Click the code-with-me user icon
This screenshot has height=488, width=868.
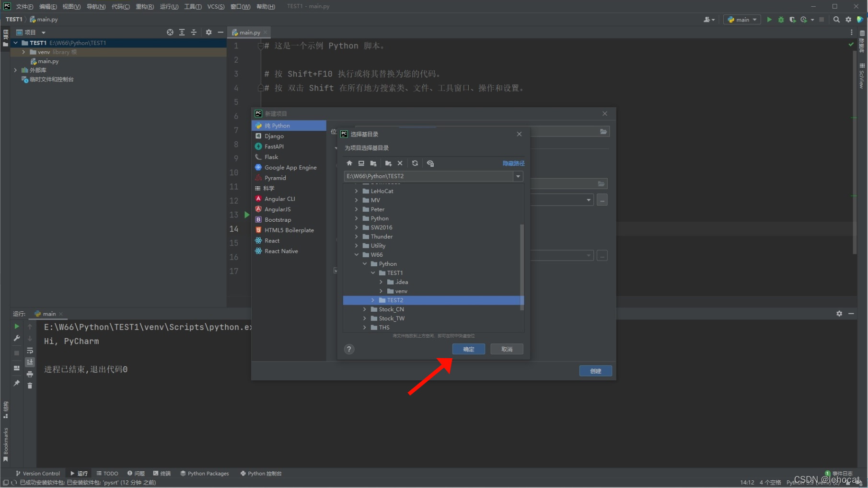[x=709, y=20]
